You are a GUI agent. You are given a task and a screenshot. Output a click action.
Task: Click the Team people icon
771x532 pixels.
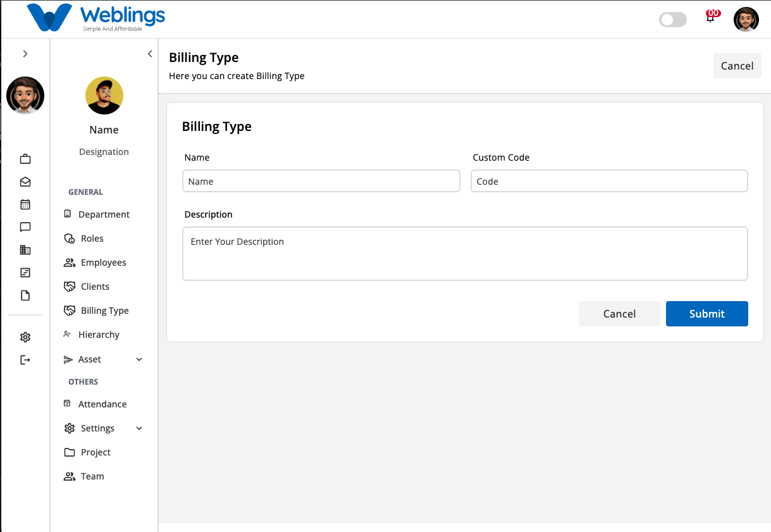(x=70, y=476)
